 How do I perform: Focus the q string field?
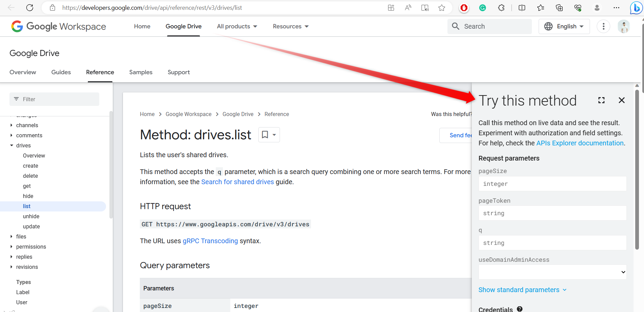point(552,243)
